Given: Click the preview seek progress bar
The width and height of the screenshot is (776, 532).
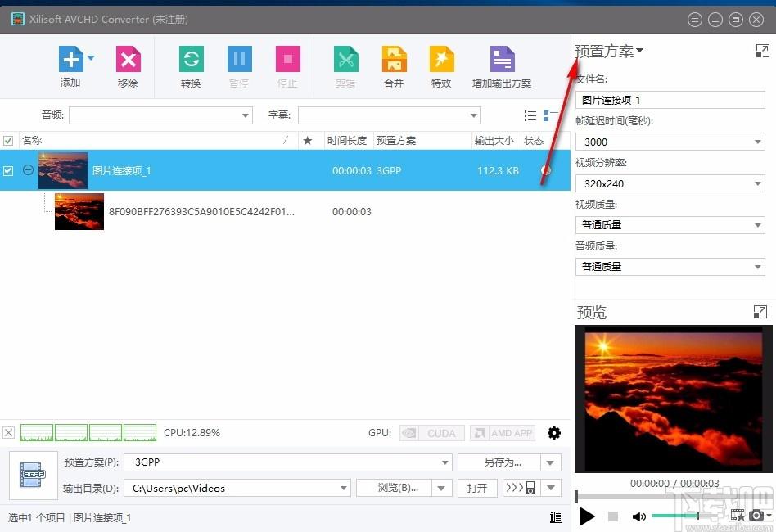Looking at the screenshot, I should 673,496.
